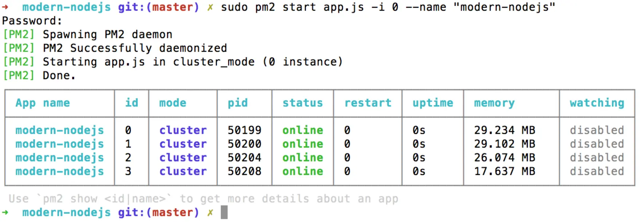Screen dimensions: 644x222
Task: Click pid value 50208
Action: (x=244, y=171)
